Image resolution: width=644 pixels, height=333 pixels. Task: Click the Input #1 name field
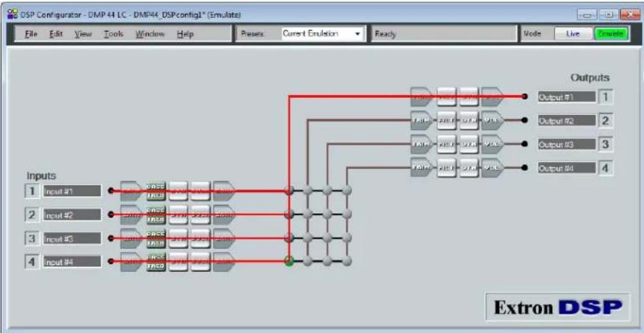tap(72, 191)
